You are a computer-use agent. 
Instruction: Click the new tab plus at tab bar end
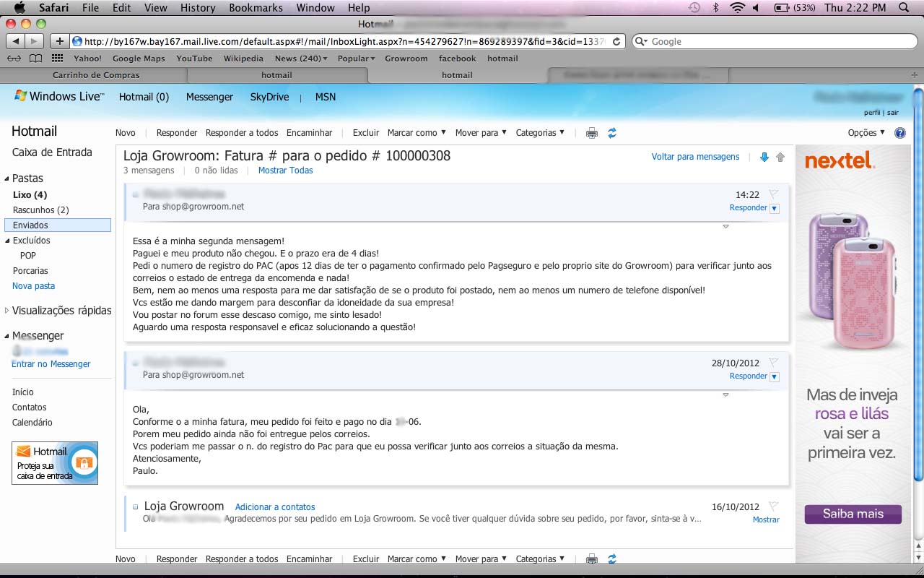tap(915, 74)
